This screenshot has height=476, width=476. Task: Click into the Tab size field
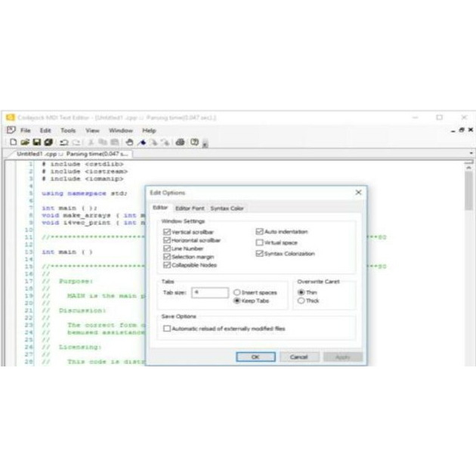point(210,292)
